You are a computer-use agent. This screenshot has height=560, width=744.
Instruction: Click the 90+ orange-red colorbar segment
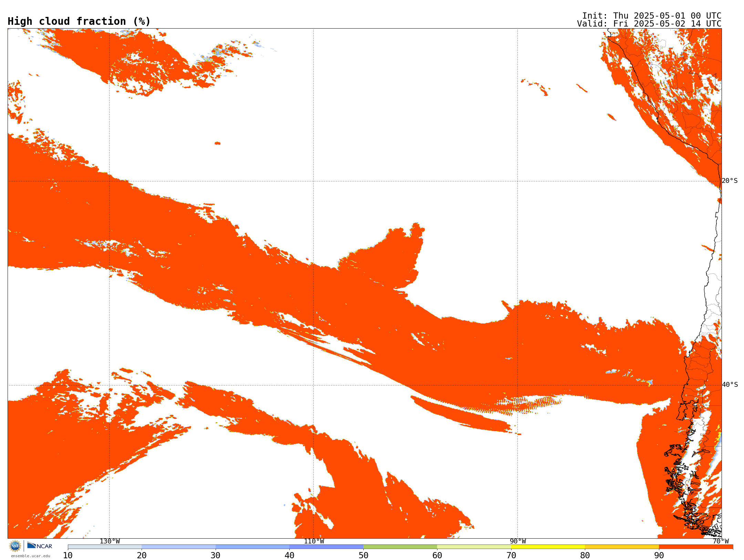tap(696, 547)
